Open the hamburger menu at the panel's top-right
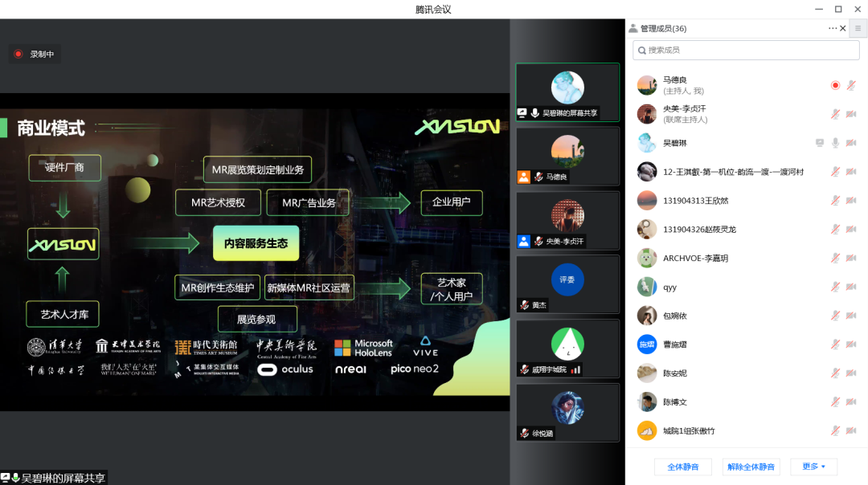 click(858, 28)
